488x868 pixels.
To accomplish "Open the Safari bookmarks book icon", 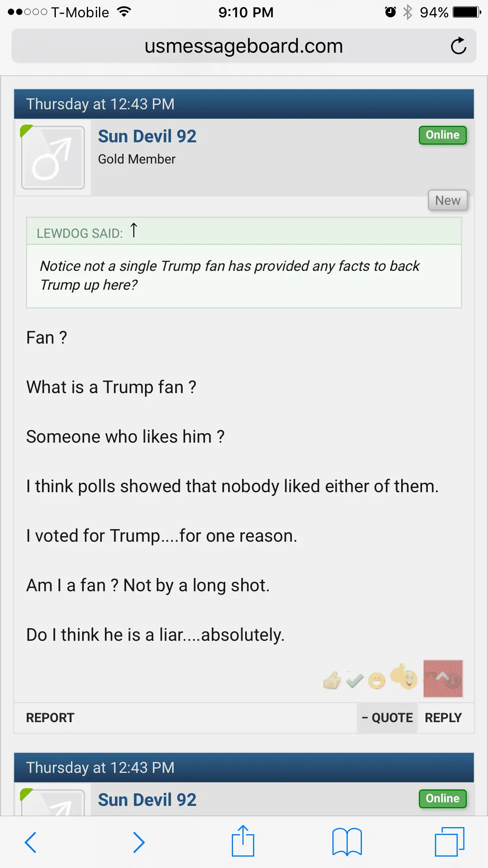I will (347, 842).
